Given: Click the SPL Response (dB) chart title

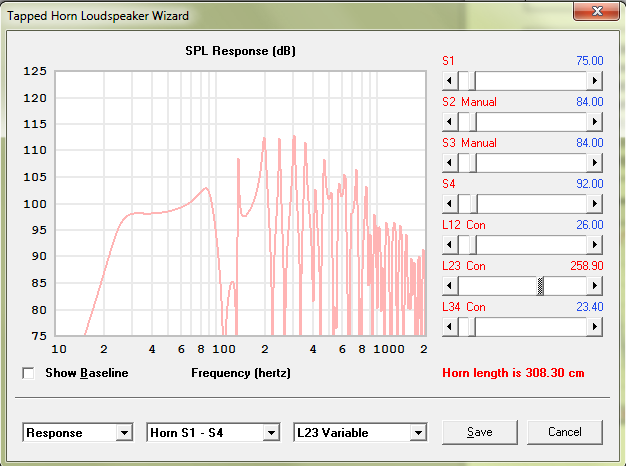Looking at the screenshot, I should pos(240,51).
